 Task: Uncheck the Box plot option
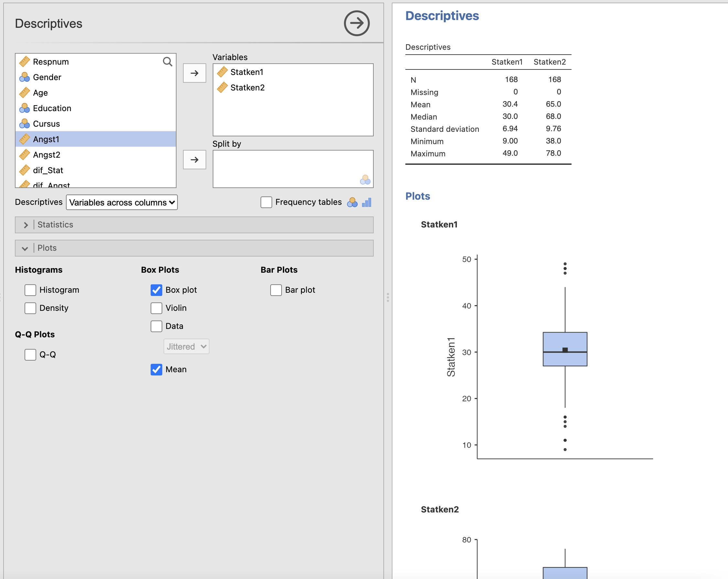[156, 290]
